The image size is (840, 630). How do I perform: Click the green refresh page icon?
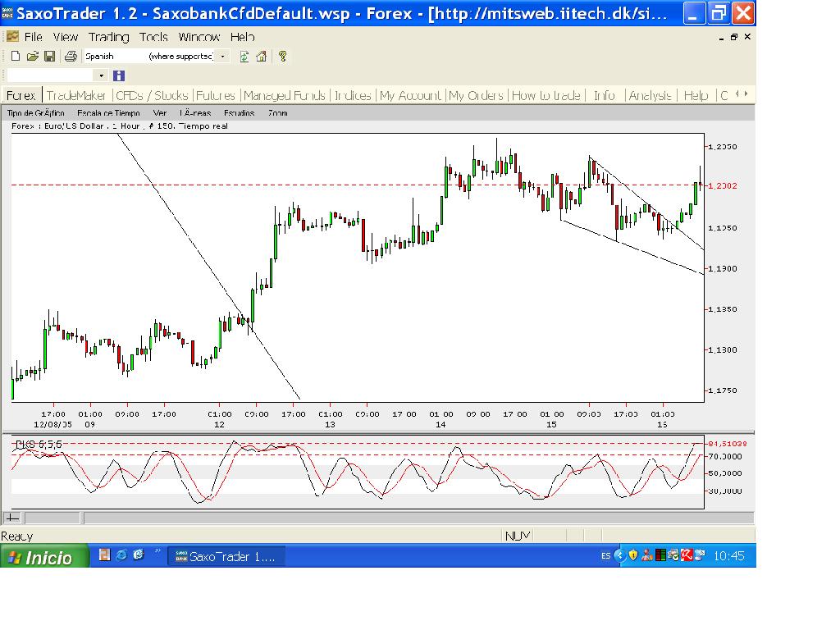pos(244,56)
